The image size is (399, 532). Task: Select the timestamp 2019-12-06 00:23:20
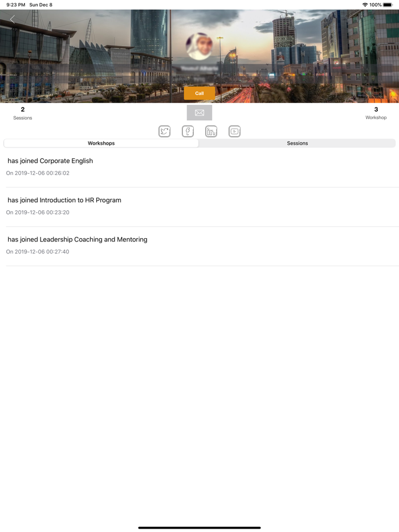42,212
